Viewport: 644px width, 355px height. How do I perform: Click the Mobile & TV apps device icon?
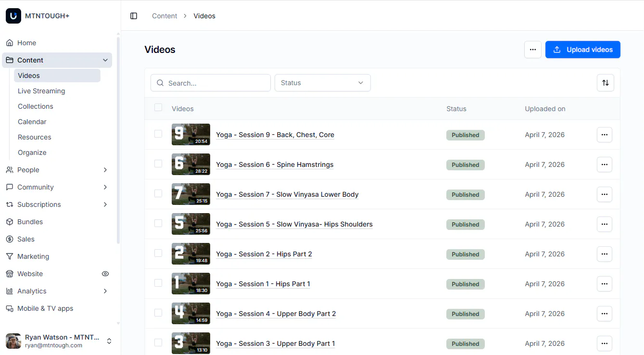tap(10, 308)
